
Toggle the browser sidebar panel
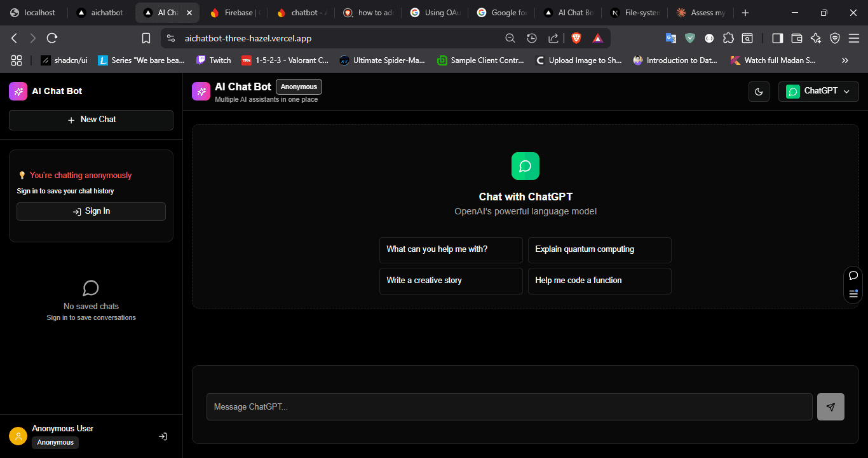pyautogui.click(x=777, y=38)
